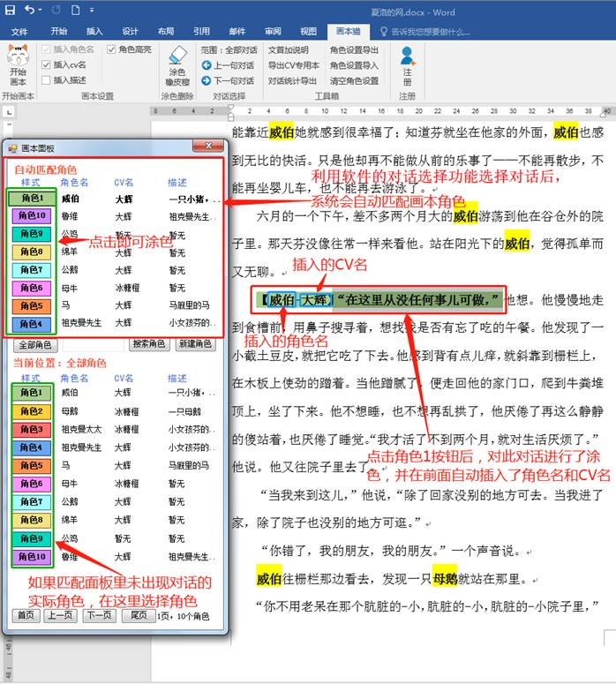Open the 文件 tab

(x=19, y=32)
